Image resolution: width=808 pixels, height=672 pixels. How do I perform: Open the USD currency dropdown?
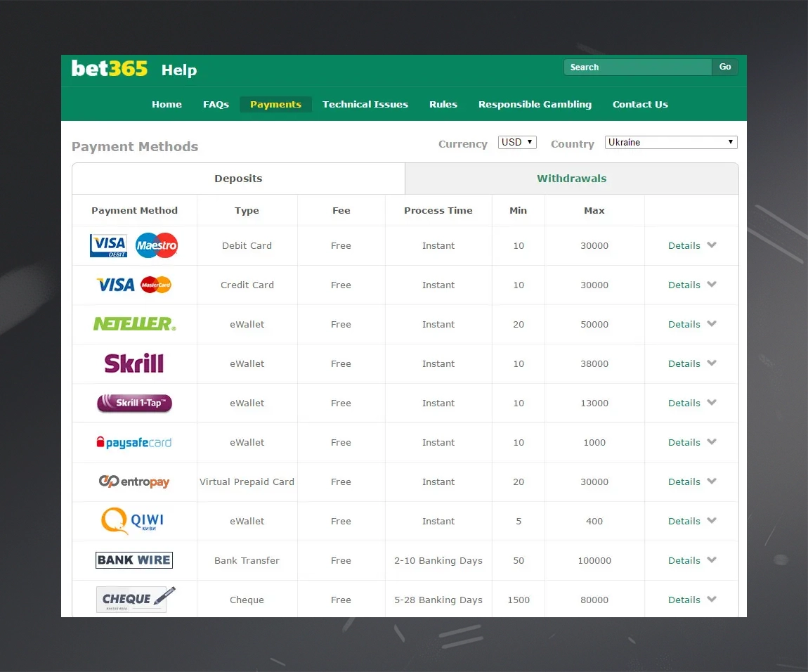point(517,141)
